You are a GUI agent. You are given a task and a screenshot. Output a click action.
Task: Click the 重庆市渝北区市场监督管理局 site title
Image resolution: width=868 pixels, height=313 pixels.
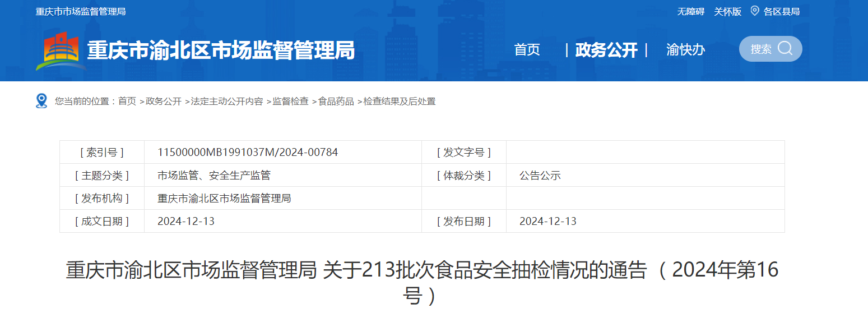pyautogui.click(x=221, y=50)
